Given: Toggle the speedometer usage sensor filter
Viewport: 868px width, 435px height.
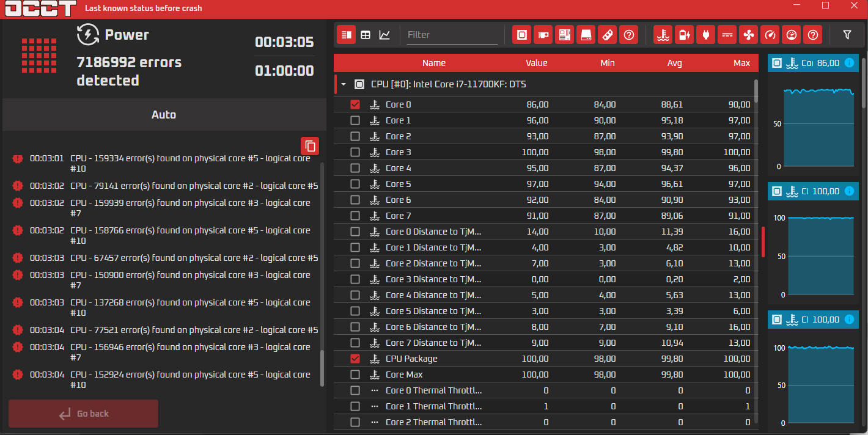Looking at the screenshot, I should [792, 35].
